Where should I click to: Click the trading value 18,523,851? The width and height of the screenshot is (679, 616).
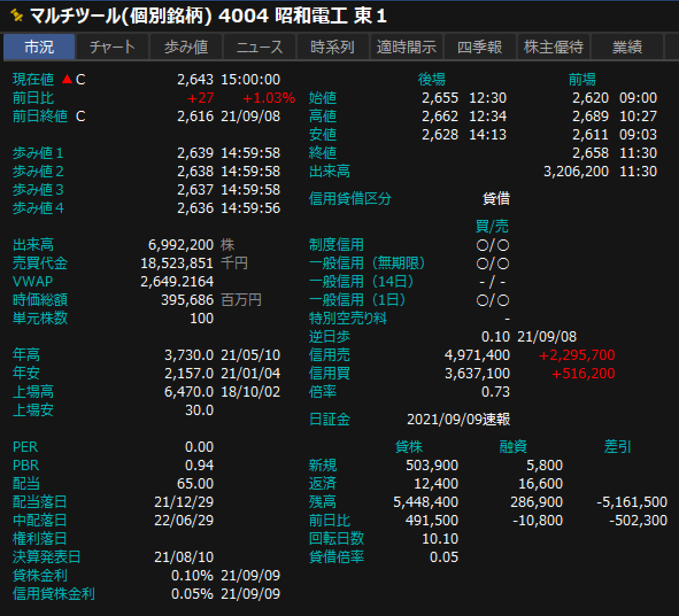coord(177,263)
